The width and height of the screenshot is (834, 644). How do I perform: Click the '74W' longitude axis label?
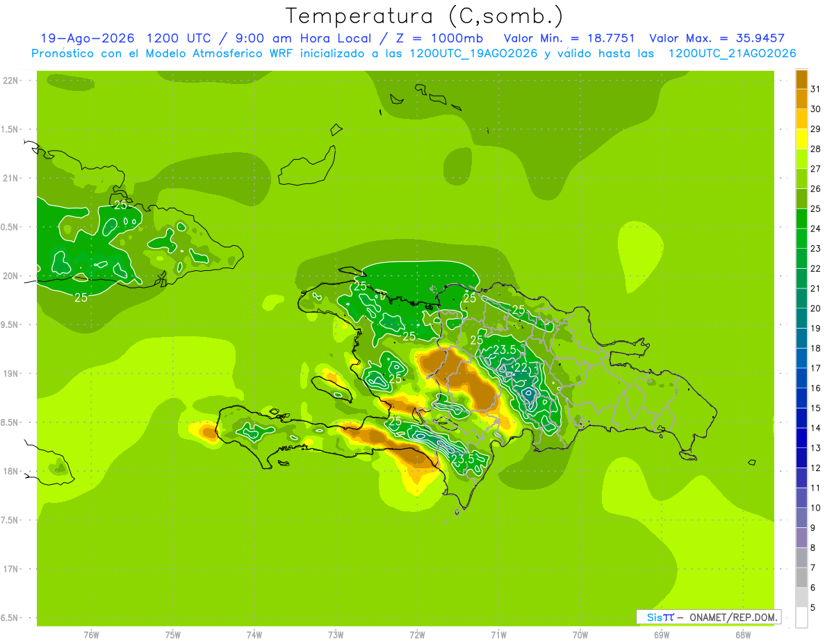point(254,635)
